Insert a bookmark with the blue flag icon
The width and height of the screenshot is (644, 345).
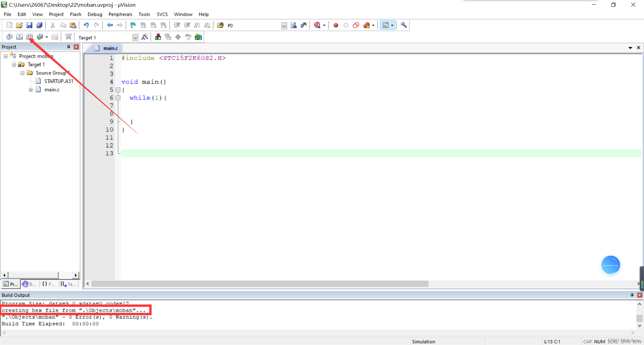click(x=133, y=25)
